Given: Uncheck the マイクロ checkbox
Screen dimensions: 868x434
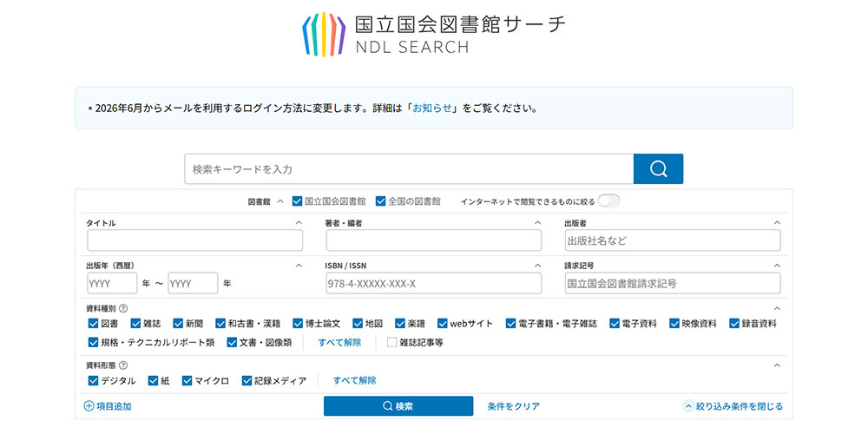Looking at the screenshot, I should coord(187,380).
